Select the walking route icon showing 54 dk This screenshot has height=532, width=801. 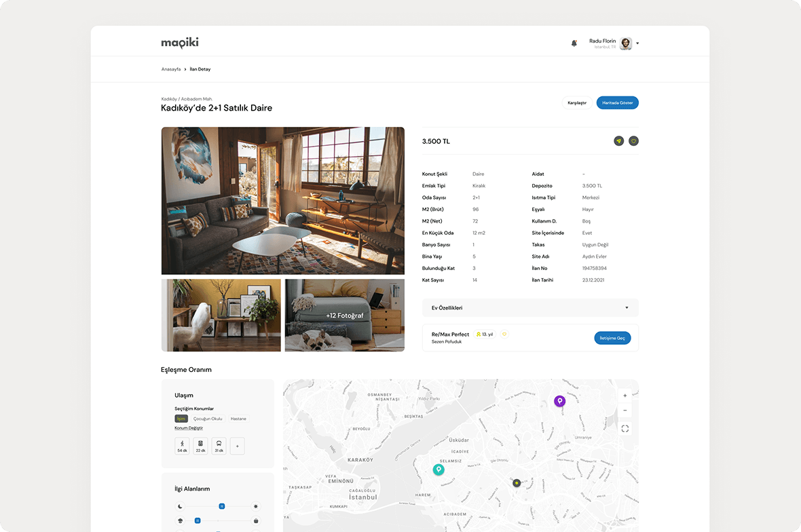[x=182, y=446]
